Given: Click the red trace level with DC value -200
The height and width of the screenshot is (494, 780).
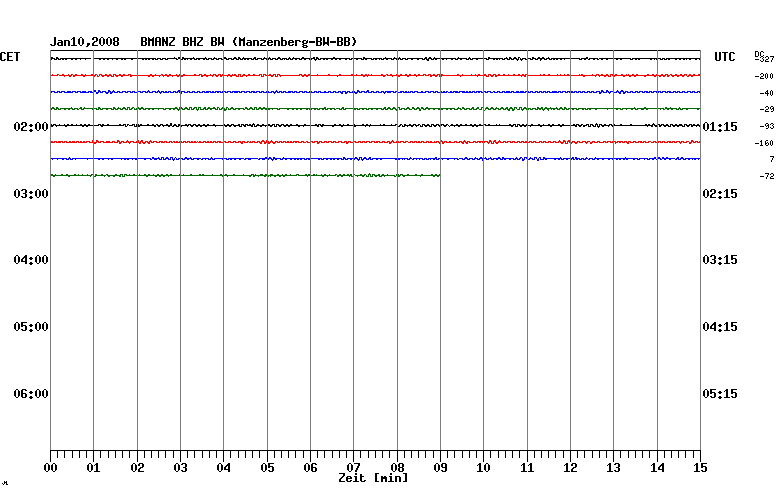Looking at the screenshot, I should click(376, 75).
